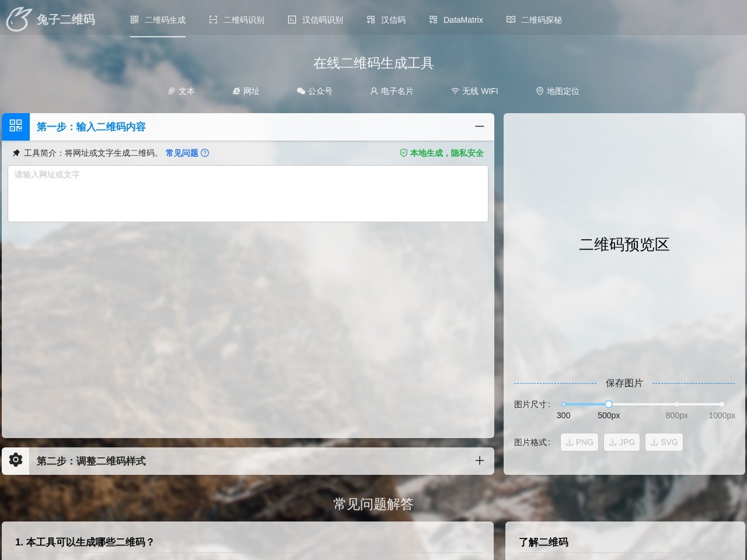Click the location pin icon on 地图定位

(539, 91)
